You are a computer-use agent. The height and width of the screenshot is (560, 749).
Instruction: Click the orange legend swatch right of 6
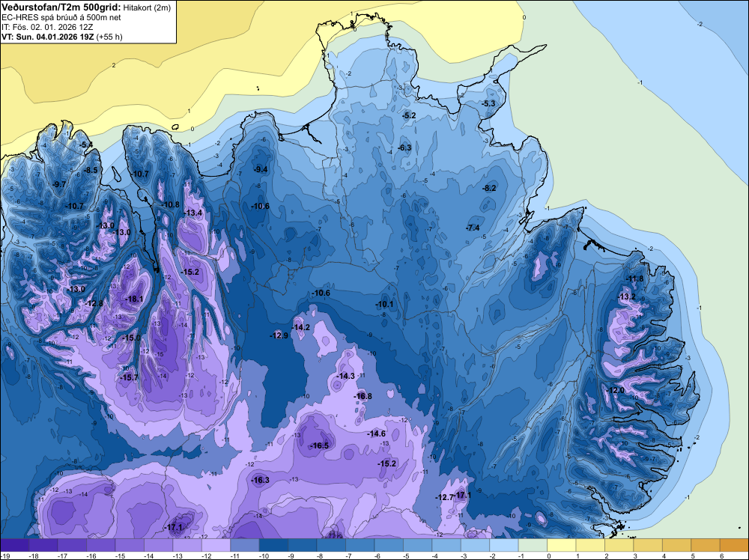pyautogui.click(x=734, y=545)
